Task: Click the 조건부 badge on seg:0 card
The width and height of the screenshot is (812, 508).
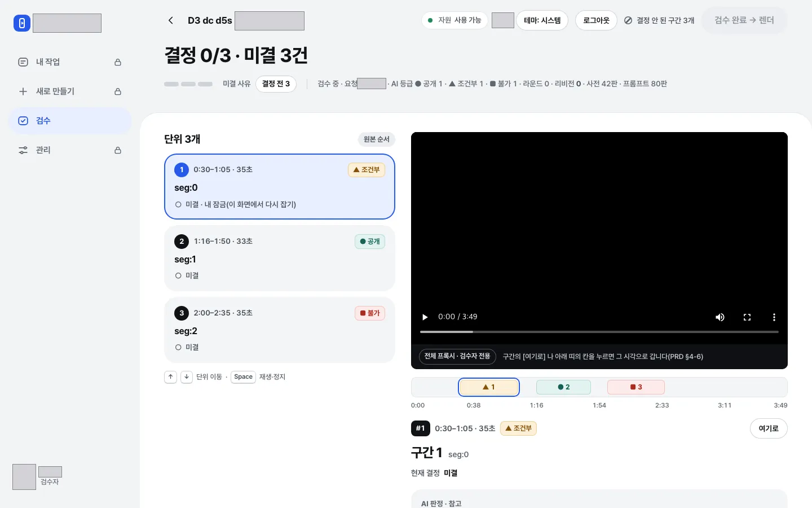Action: (x=367, y=170)
